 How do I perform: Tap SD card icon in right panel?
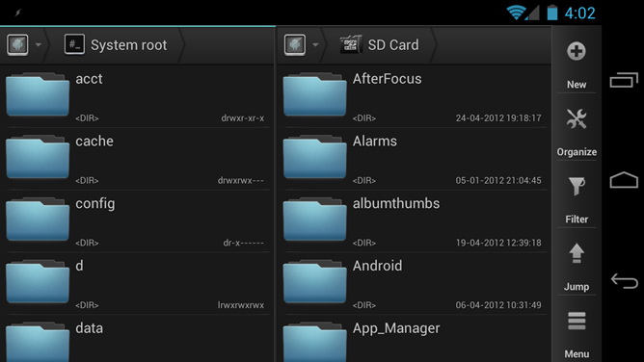pos(351,44)
